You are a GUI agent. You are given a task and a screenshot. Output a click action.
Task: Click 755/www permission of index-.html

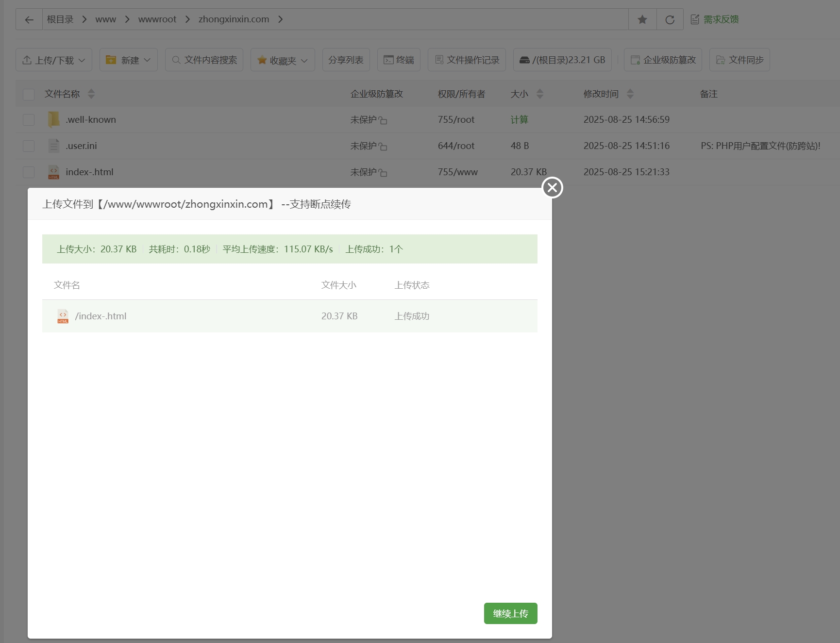tap(457, 172)
